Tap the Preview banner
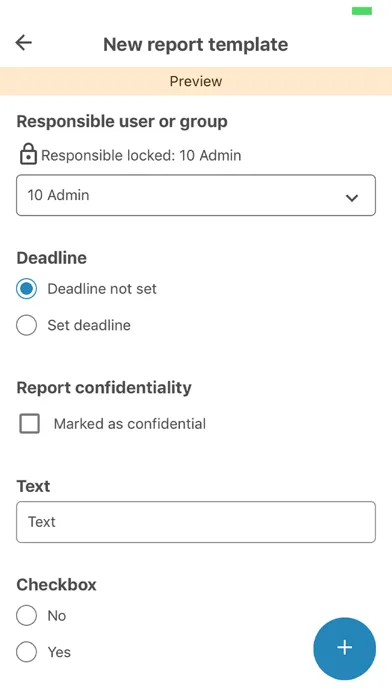Viewport: 392px width, 696px height. (196, 81)
